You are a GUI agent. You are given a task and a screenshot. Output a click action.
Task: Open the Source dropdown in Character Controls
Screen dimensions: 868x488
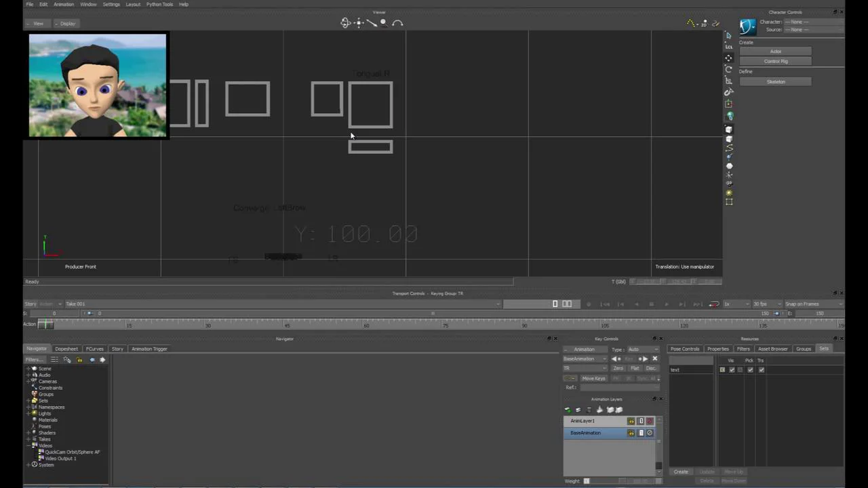pyautogui.click(x=814, y=30)
